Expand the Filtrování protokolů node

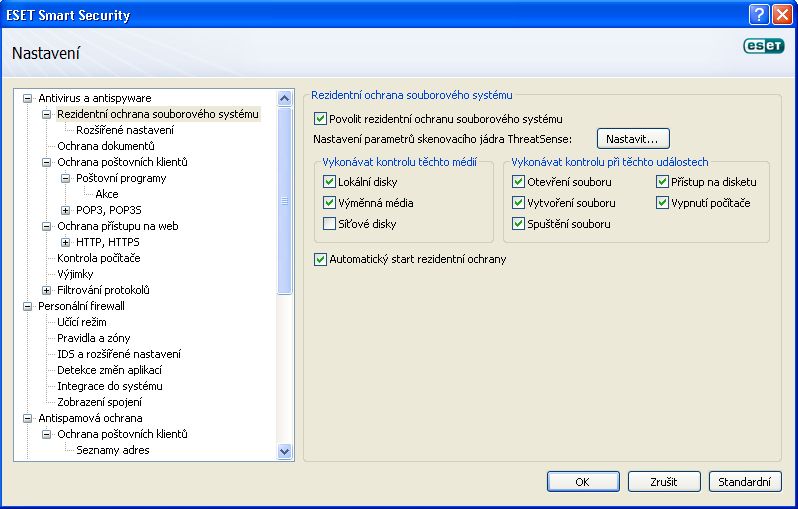coord(46,290)
